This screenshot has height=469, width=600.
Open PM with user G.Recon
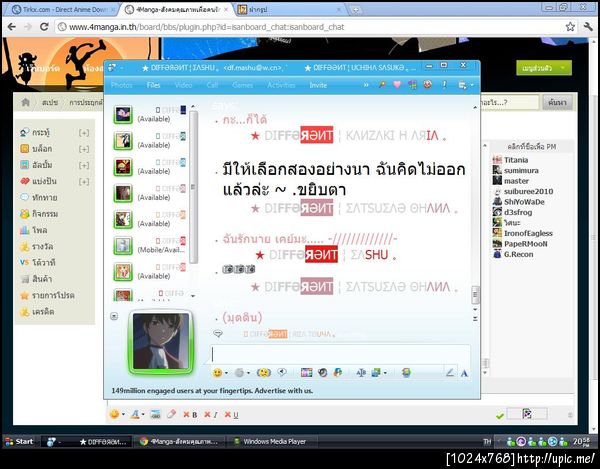tap(518, 254)
